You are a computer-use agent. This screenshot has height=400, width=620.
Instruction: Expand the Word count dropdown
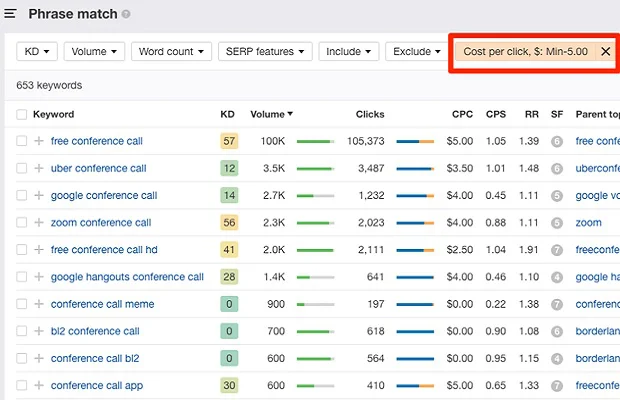(x=171, y=51)
